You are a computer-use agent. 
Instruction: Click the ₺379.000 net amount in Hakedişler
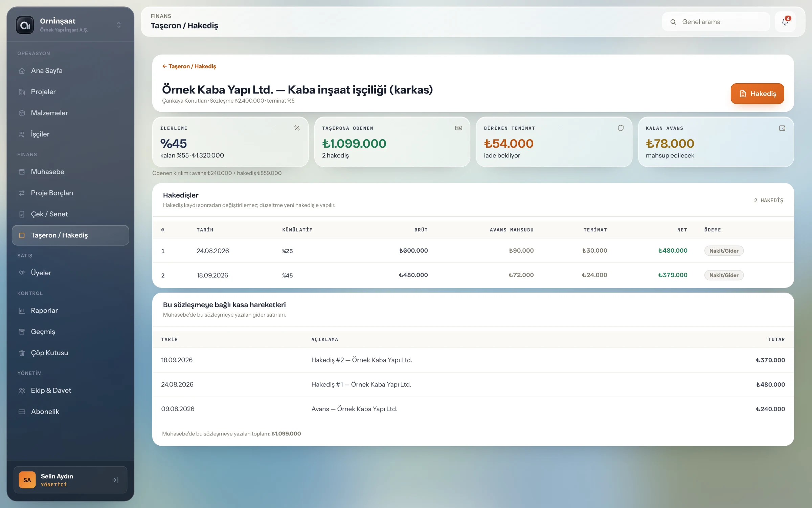click(x=673, y=275)
